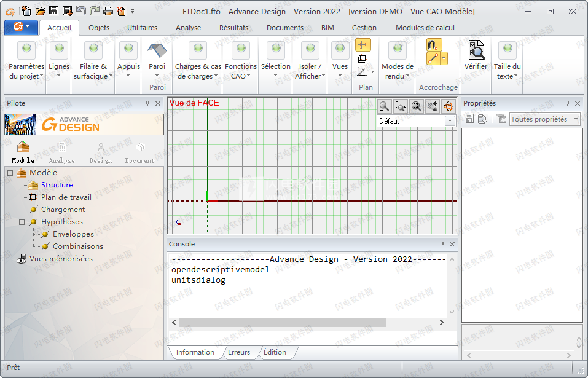Open a file with the folder icon

[x=40, y=11]
